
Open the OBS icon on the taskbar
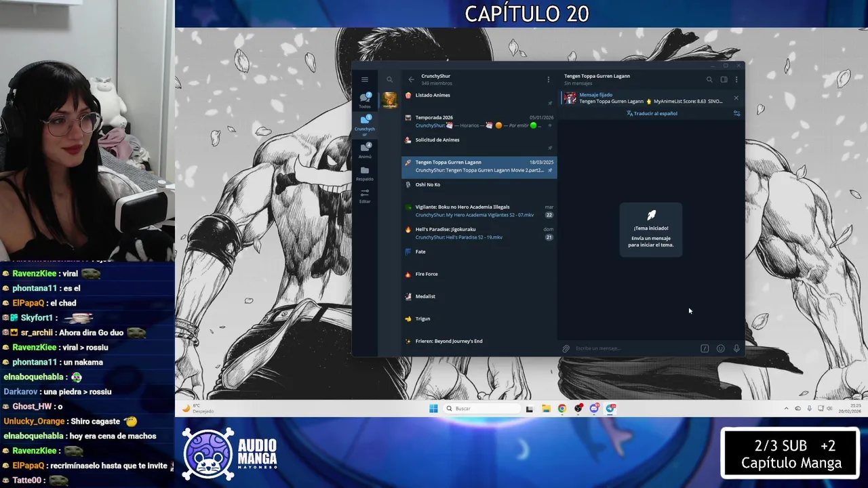click(x=578, y=408)
